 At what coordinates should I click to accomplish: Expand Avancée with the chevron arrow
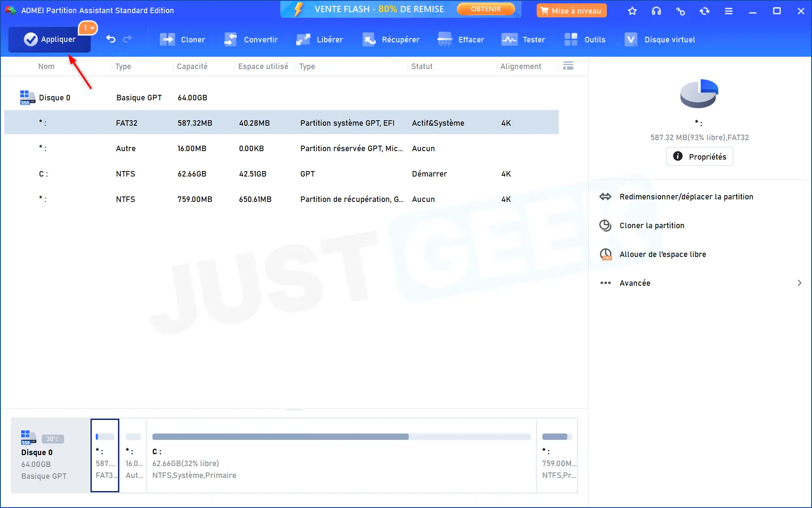point(799,283)
